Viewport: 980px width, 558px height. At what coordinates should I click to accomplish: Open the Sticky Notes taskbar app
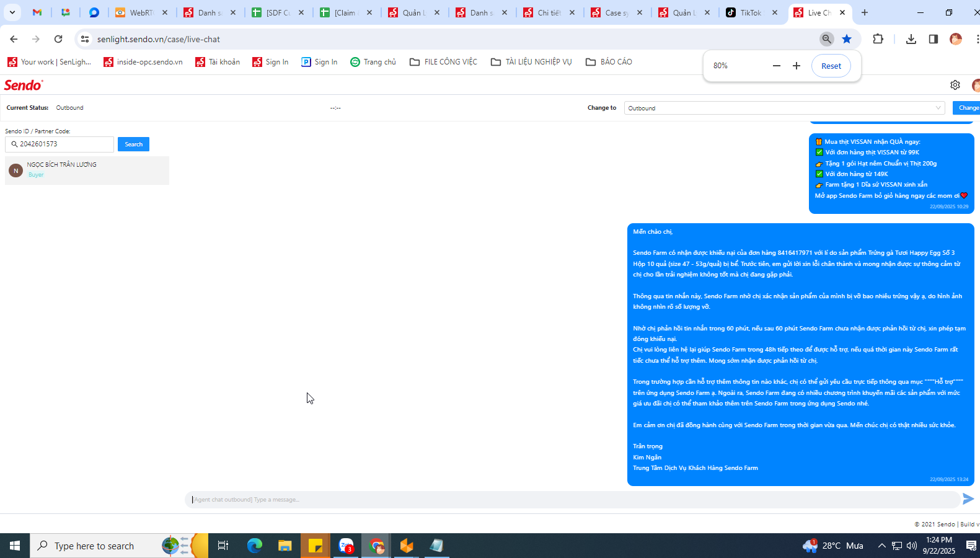click(315, 546)
